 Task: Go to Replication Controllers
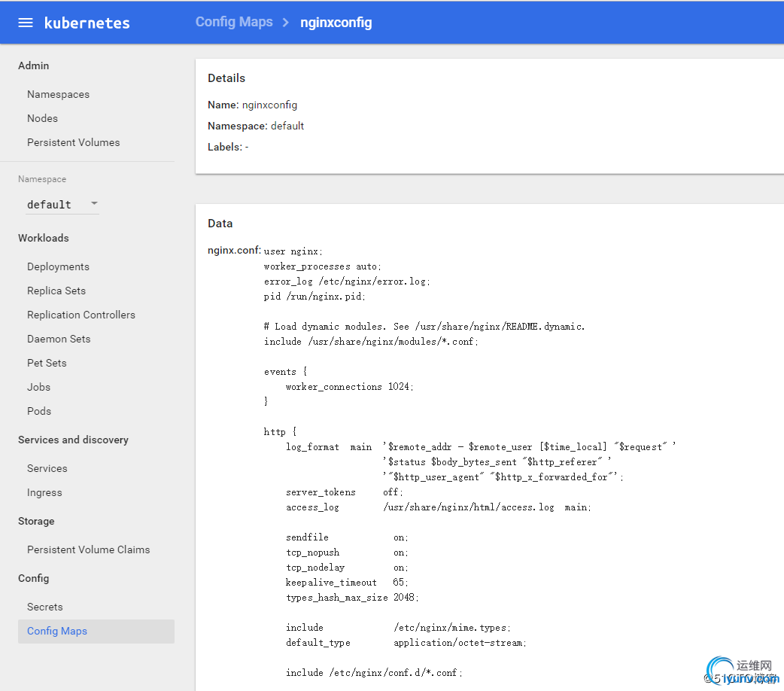click(81, 315)
